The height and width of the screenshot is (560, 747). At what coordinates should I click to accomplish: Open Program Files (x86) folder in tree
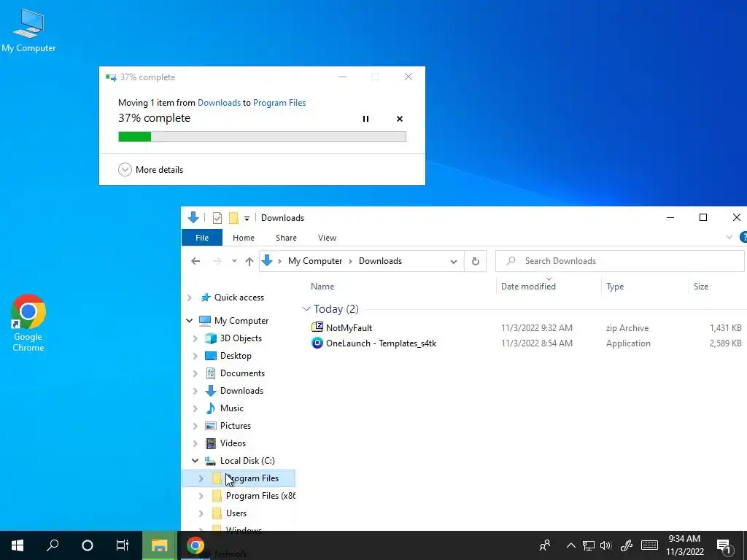260,496
